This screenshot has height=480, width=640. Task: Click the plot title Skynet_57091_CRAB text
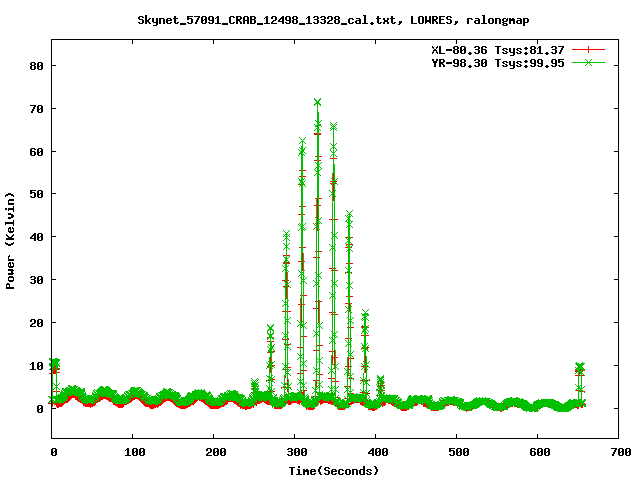(x=333, y=20)
